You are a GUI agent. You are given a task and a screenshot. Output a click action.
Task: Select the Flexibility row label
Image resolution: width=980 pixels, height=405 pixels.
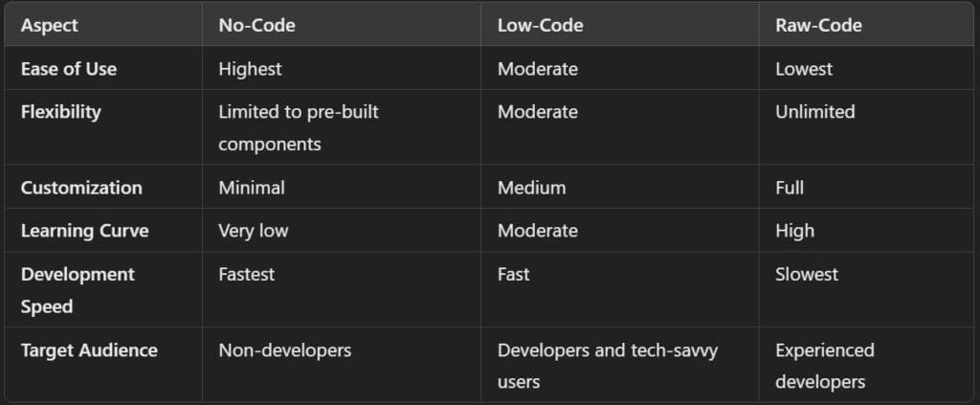60,112
